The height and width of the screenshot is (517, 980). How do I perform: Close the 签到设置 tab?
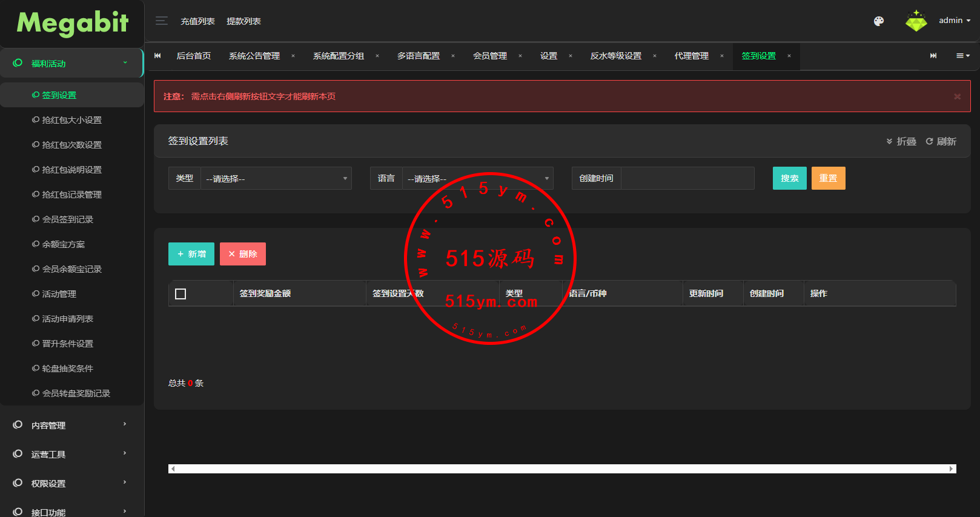[x=789, y=56]
